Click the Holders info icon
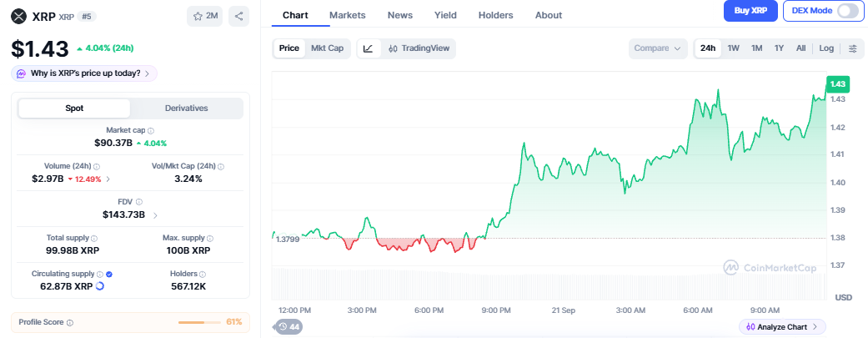This screenshot has height=338, width=868. point(203,275)
